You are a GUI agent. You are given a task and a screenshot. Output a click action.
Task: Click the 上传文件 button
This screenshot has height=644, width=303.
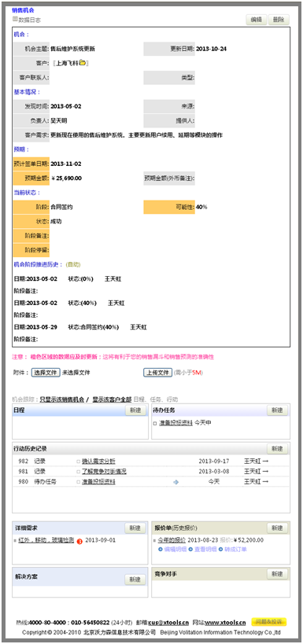pyautogui.click(x=158, y=373)
